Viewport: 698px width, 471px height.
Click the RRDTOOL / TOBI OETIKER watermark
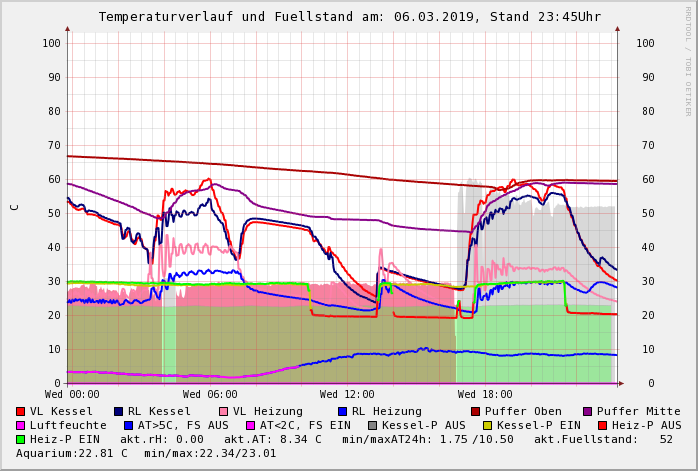[688, 60]
